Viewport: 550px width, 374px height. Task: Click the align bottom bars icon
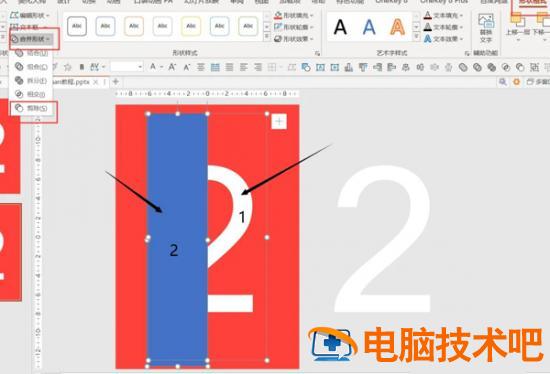(x=349, y=67)
